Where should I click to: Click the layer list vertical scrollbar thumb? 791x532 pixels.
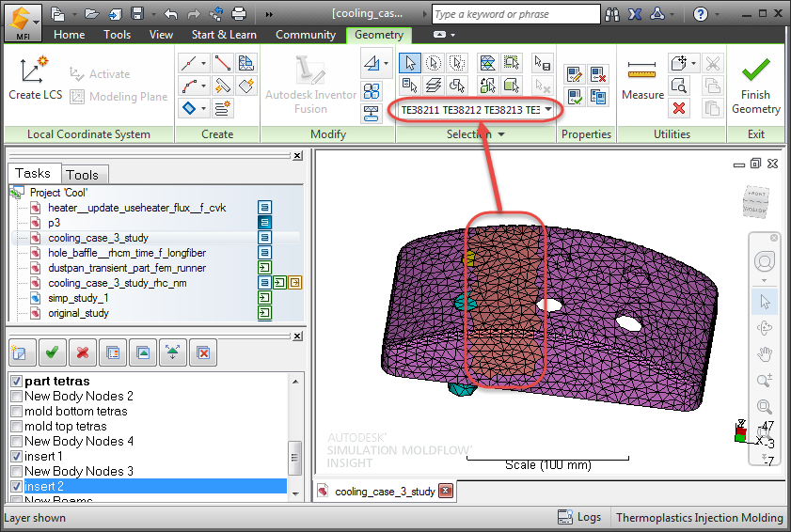click(x=295, y=458)
